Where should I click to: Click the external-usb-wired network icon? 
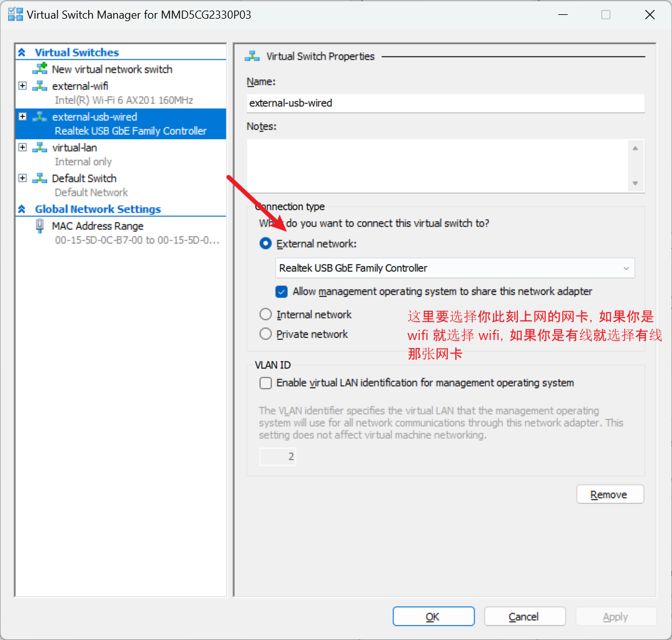coord(40,117)
